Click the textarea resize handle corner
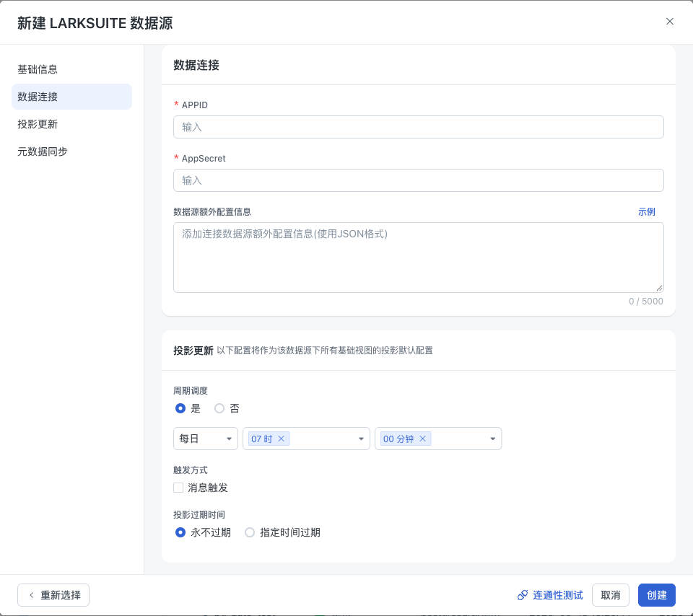The width and height of the screenshot is (693, 616). point(659,288)
